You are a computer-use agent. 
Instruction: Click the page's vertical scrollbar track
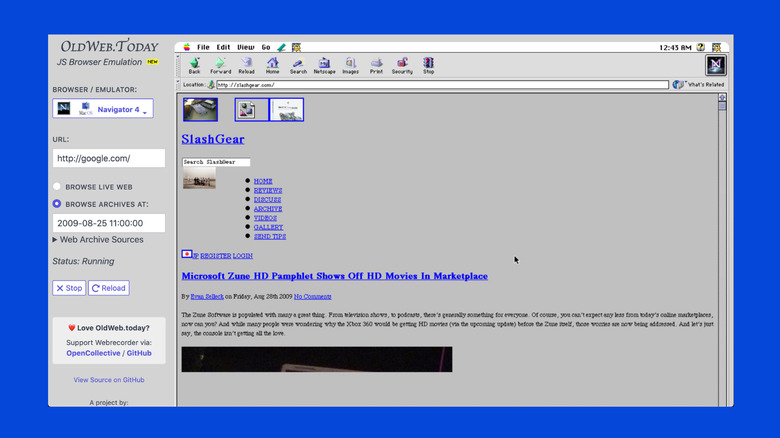pos(722,250)
